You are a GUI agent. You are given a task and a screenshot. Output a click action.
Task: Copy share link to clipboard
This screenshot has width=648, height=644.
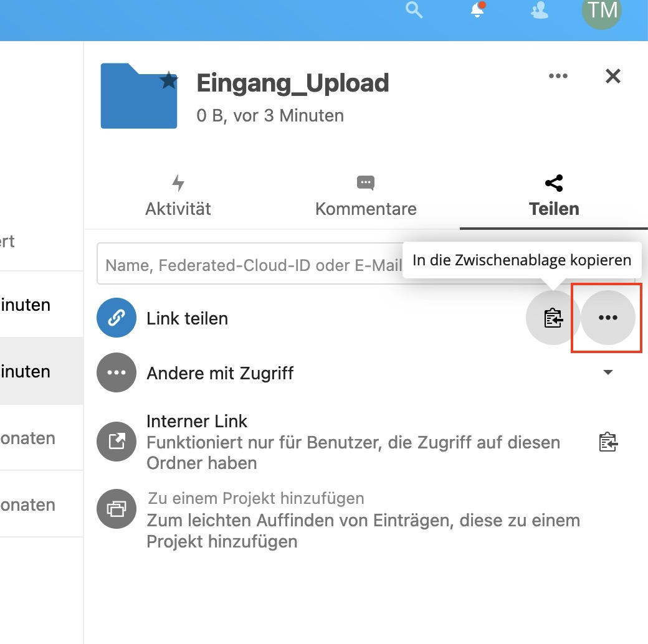point(553,318)
